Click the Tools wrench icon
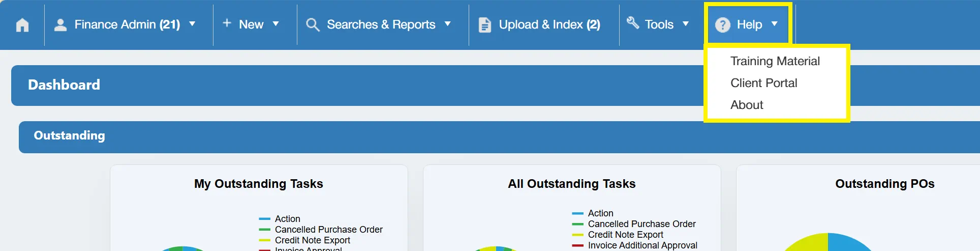The height and width of the screenshot is (251, 980). coord(633,22)
